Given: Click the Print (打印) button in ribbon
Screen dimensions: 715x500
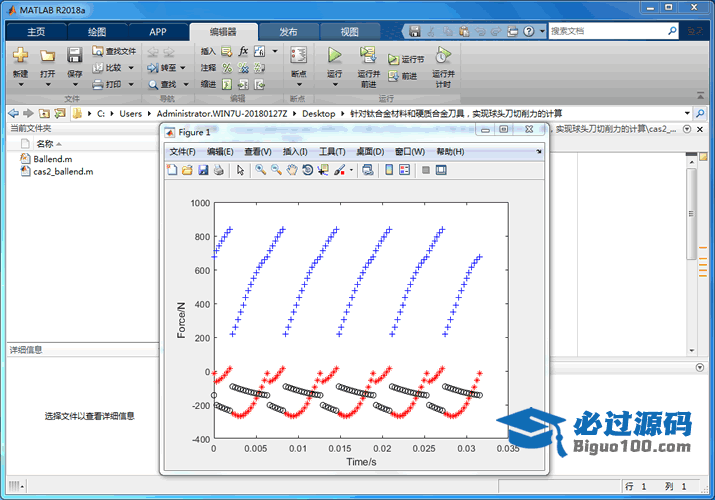Looking at the screenshot, I should 107,84.
